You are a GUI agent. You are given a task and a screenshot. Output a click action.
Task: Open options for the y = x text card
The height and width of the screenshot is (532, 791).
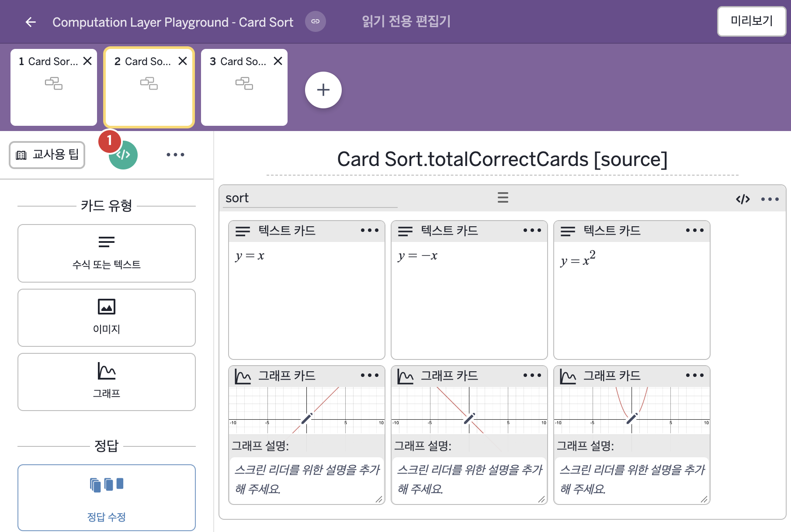click(x=370, y=230)
